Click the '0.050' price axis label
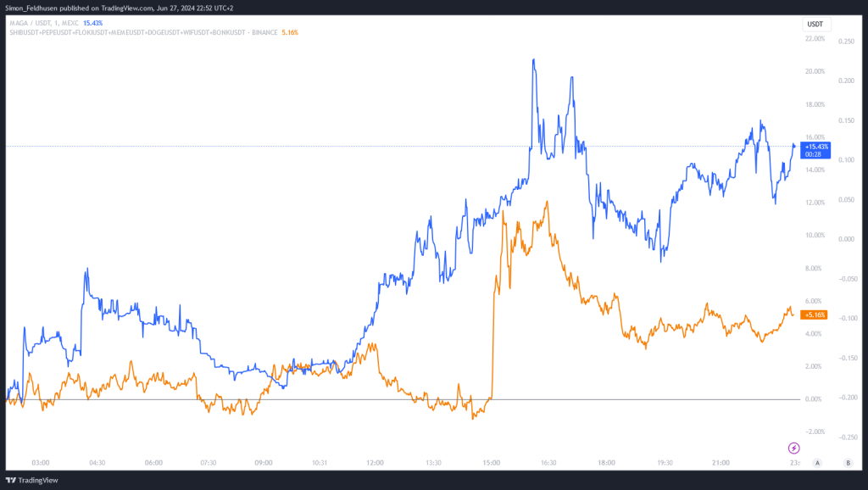Image resolution: width=868 pixels, height=490 pixels. click(847, 200)
